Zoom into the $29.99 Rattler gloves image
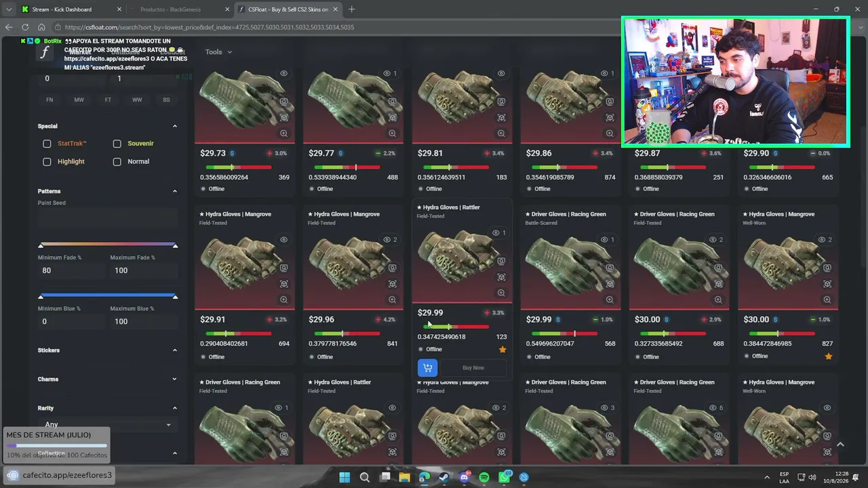This screenshot has height=488, width=868. pyautogui.click(x=501, y=293)
